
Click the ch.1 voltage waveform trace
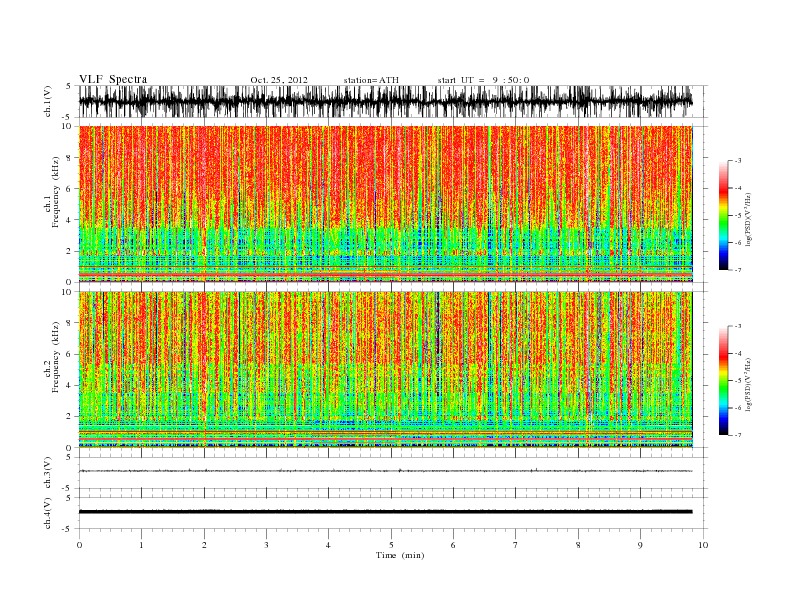coord(385,101)
